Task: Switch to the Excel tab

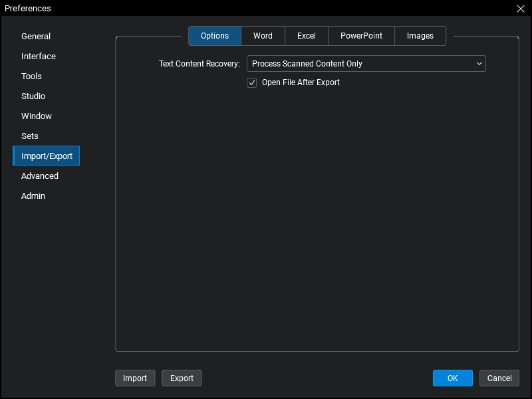Action: click(x=307, y=36)
